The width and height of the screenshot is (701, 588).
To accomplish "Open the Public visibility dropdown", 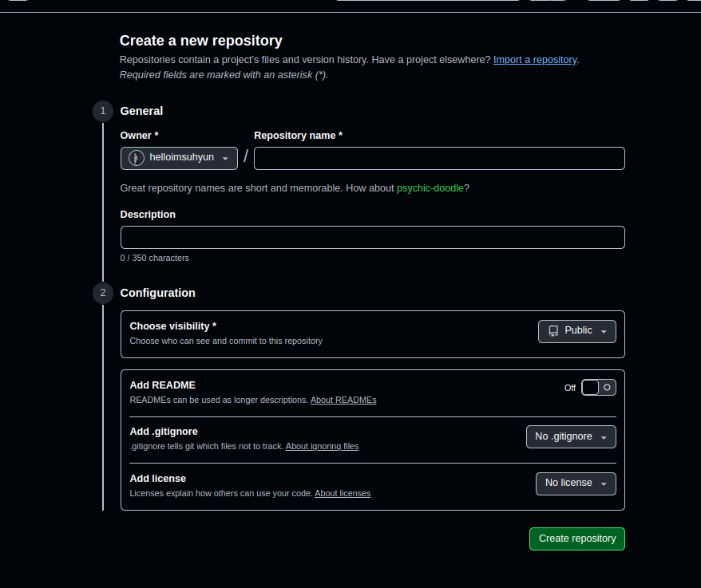I will 576,331.
